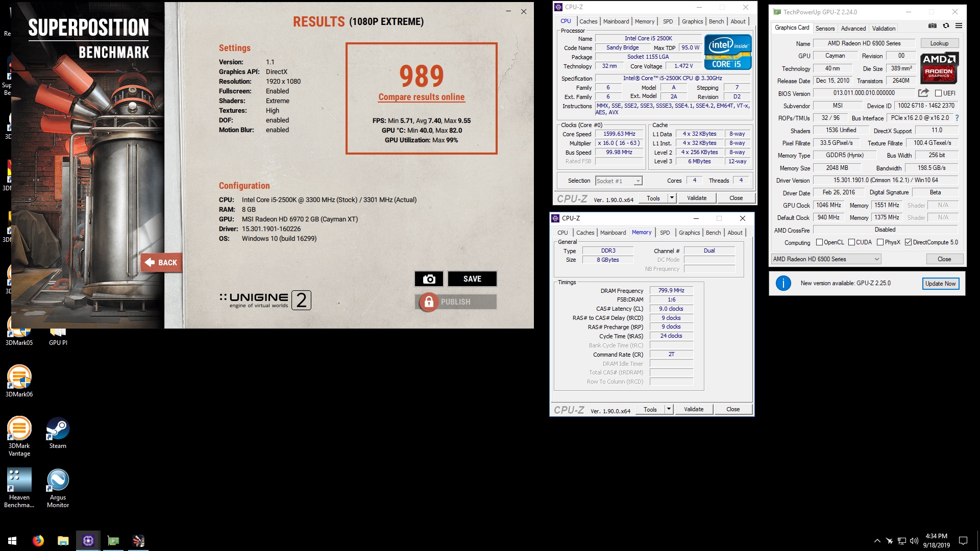The width and height of the screenshot is (980, 551).
Task: Click Validate in the lower CPU-Z window
Action: point(694,409)
